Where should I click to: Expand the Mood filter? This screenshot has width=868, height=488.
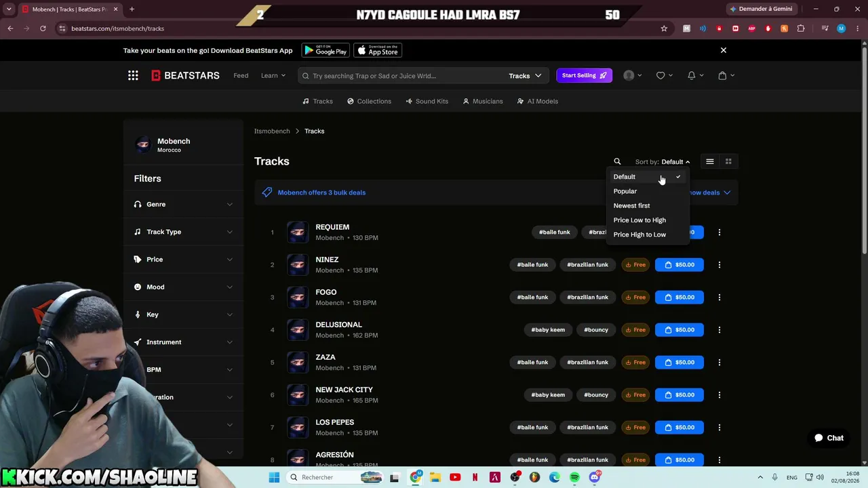tap(184, 287)
